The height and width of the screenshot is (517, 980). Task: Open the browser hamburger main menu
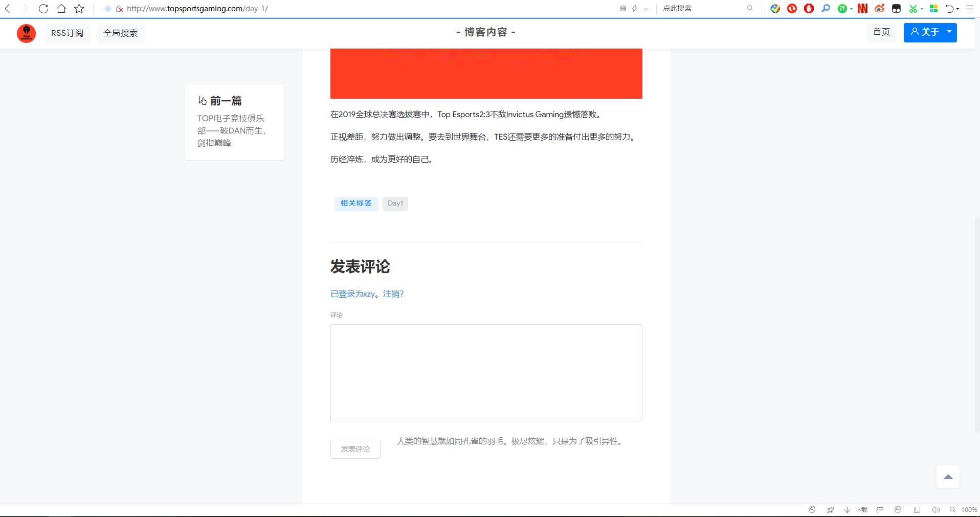pos(970,9)
